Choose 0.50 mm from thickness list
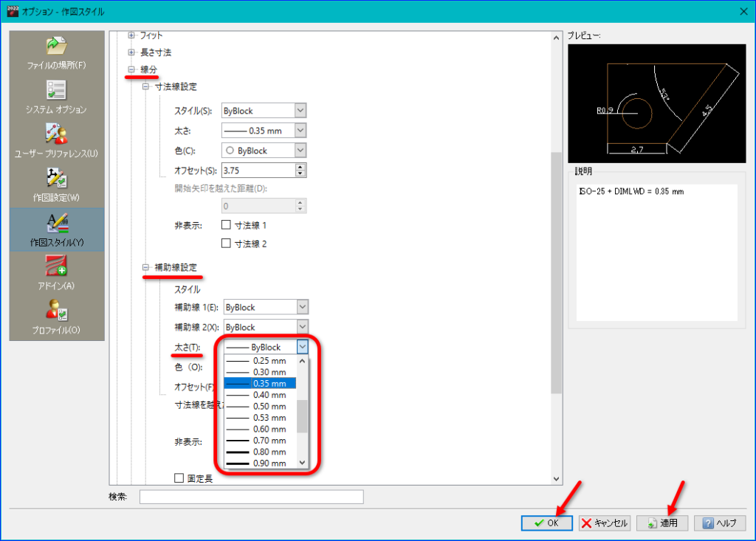 coord(261,407)
